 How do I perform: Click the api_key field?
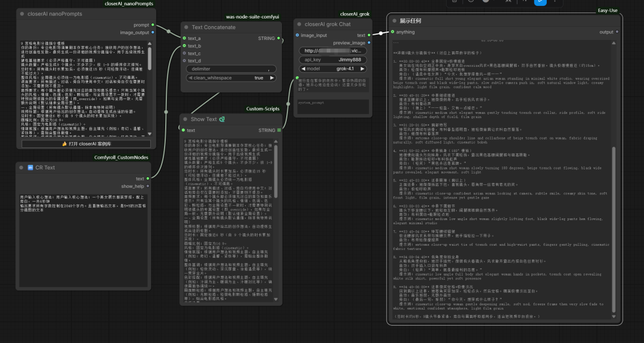333,60
